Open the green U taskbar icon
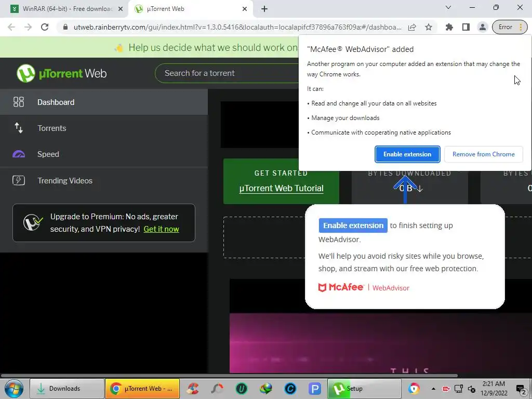The image size is (532, 399). [242, 389]
